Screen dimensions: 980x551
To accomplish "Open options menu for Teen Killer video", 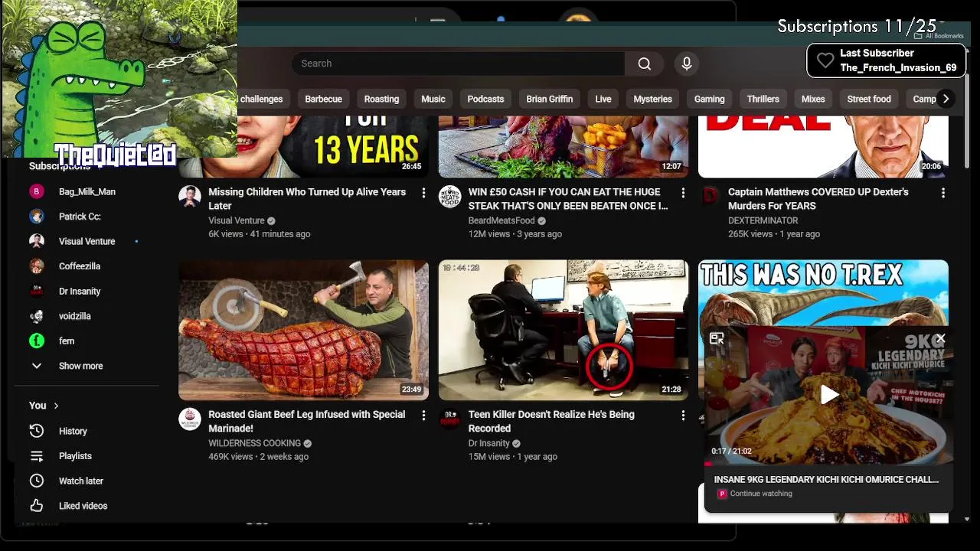I will [683, 416].
